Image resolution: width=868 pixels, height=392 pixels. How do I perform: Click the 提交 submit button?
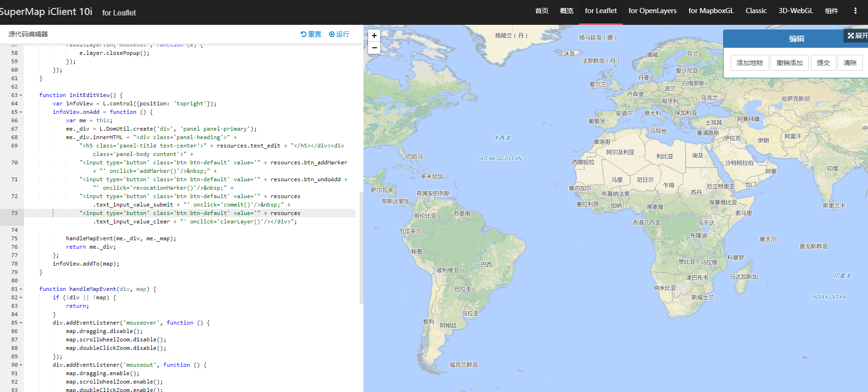click(823, 63)
